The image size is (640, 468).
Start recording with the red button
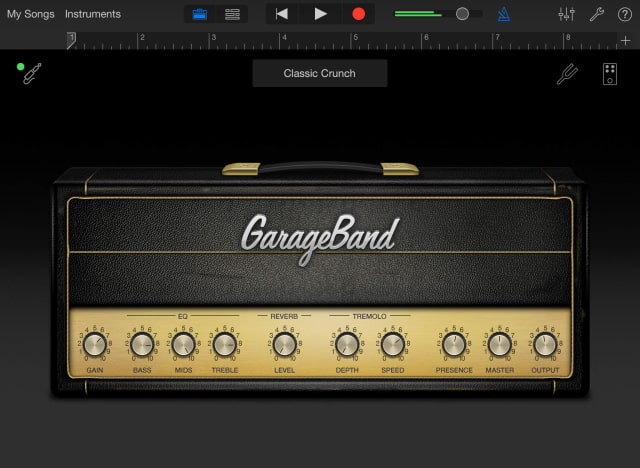point(358,14)
